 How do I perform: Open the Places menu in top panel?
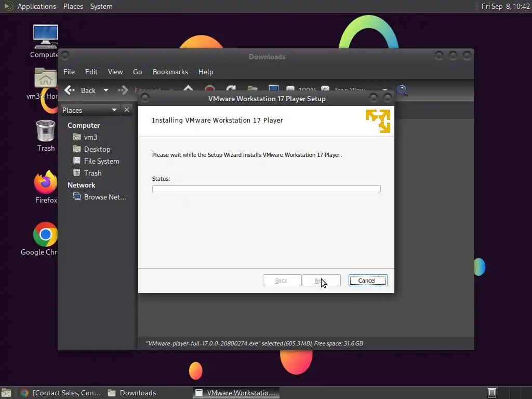click(x=73, y=6)
